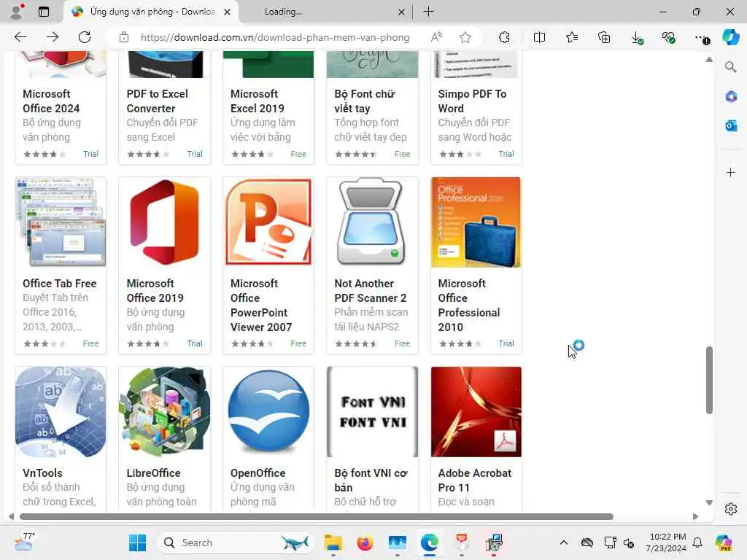This screenshot has width=747, height=560.
Task: Click the Adobe Acrobat Pro 11 image
Action: coord(476,412)
